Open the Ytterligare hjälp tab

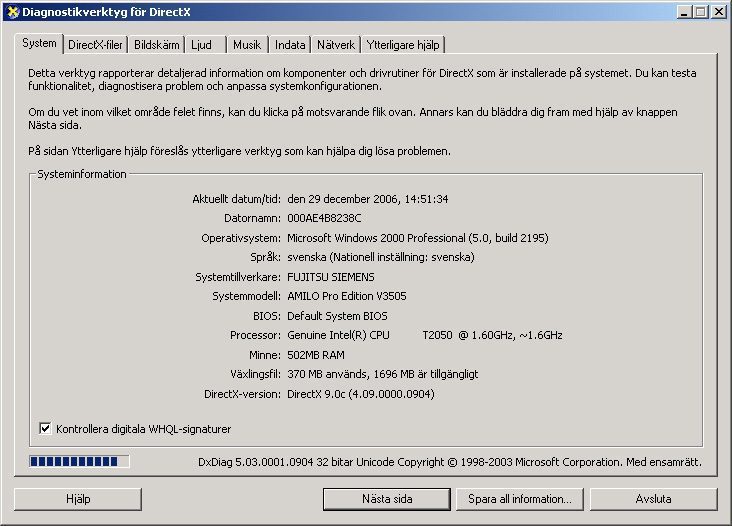coord(403,45)
